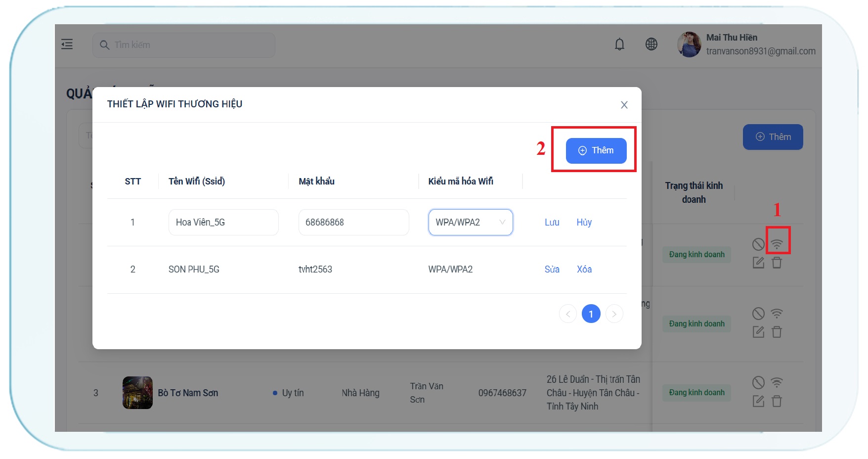
Task: Click Thêm button inside the wifi dialog
Action: (596, 151)
